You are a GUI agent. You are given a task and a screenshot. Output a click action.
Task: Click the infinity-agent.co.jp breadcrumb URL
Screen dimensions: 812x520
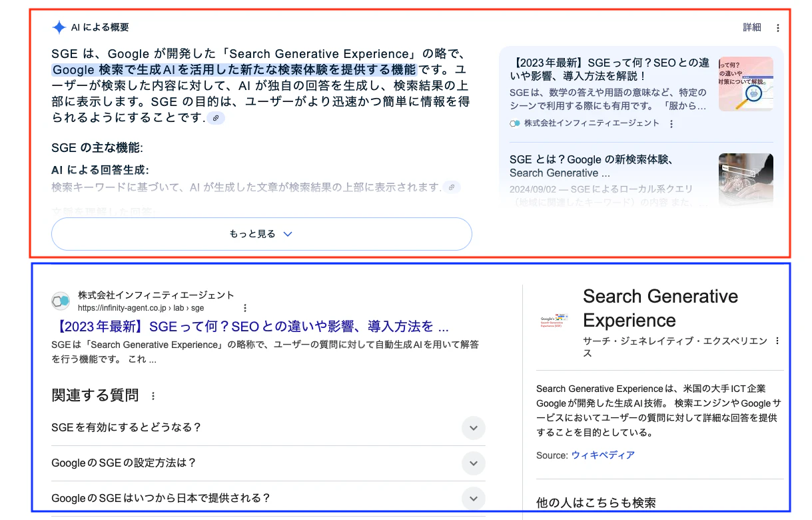141,308
